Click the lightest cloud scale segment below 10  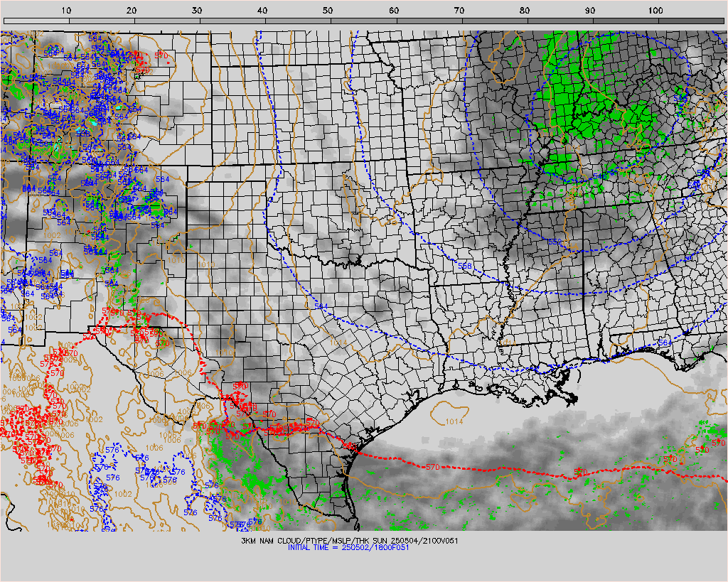click(37, 21)
